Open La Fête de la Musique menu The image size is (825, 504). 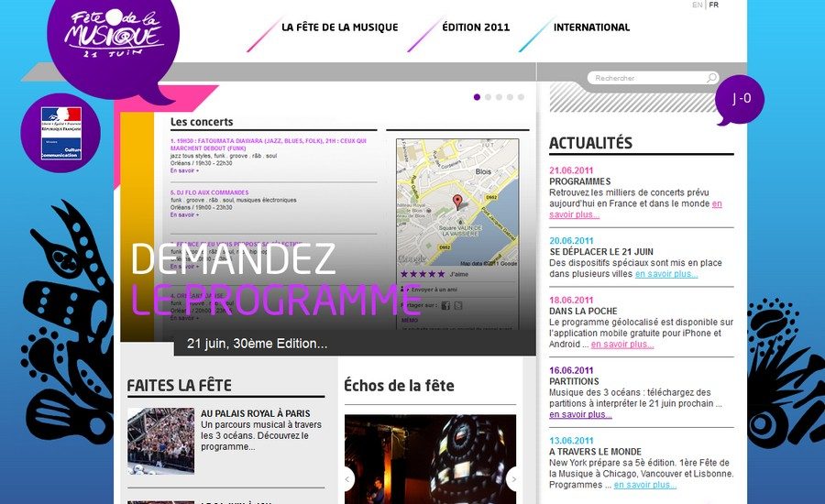340,27
